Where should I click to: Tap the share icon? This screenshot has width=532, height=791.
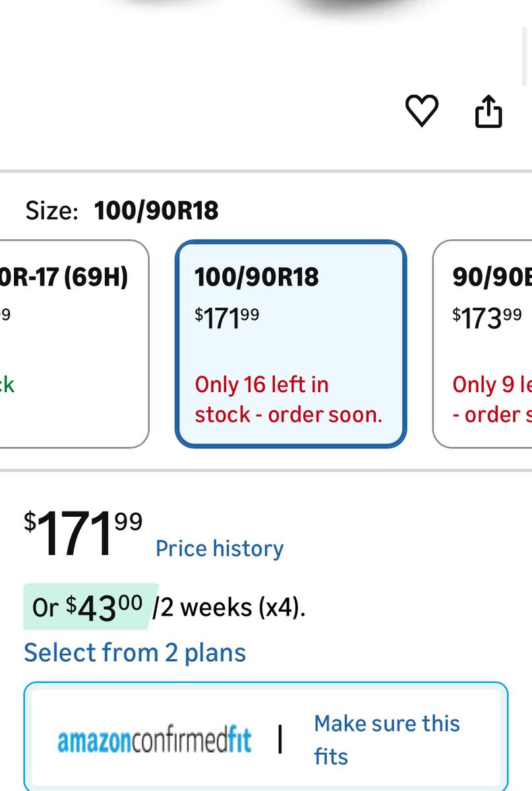coord(488,111)
